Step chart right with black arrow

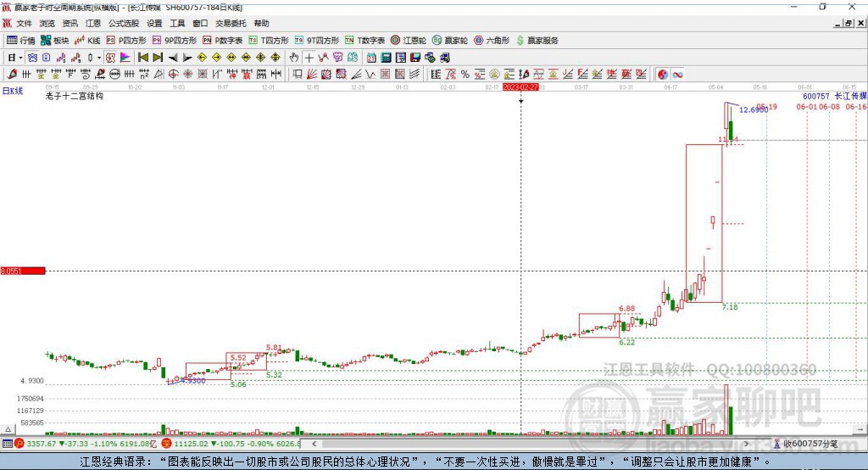click(x=187, y=58)
